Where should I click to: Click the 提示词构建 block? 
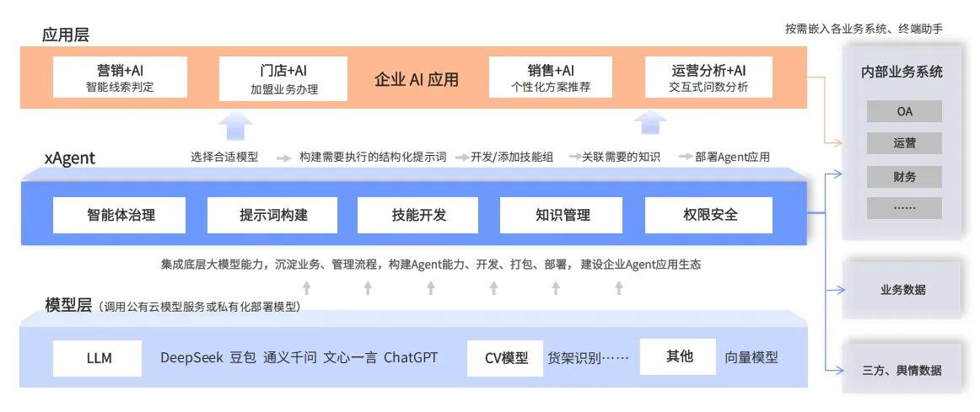pos(272,215)
